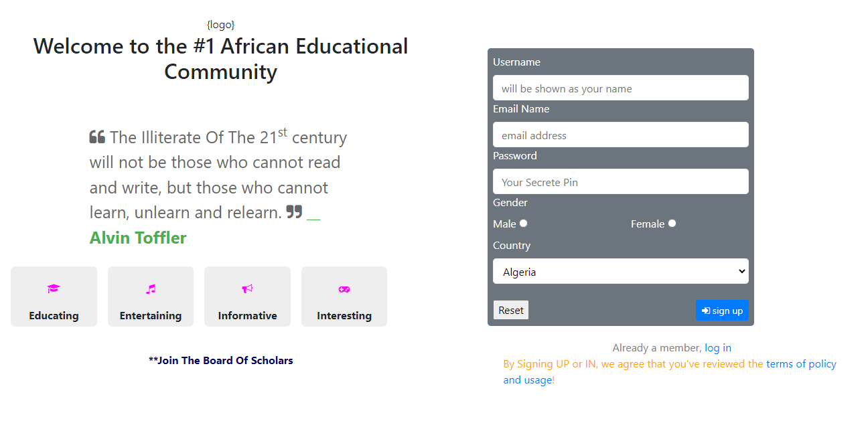
Task: Click the opening quote mark icon
Action: tap(97, 137)
